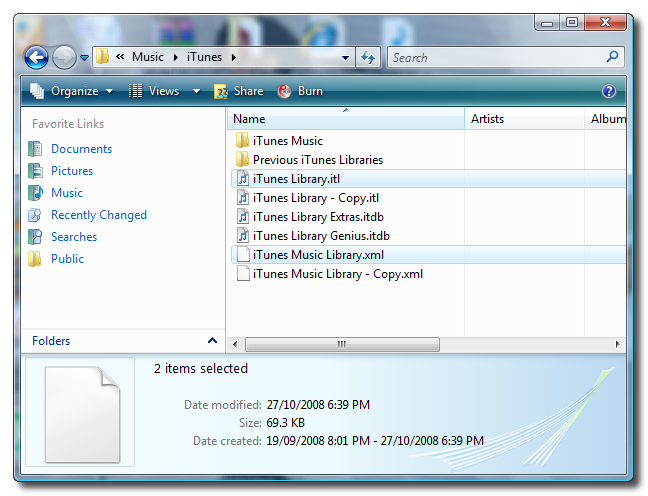Expand the Views dropdown arrow
Viewport: 648px width, 496px height.
[x=196, y=91]
